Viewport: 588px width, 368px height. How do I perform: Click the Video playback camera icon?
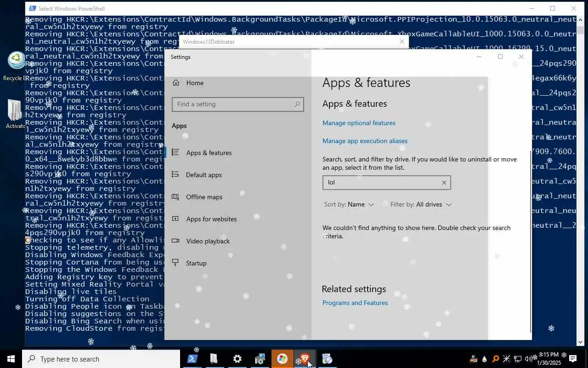[x=175, y=241]
